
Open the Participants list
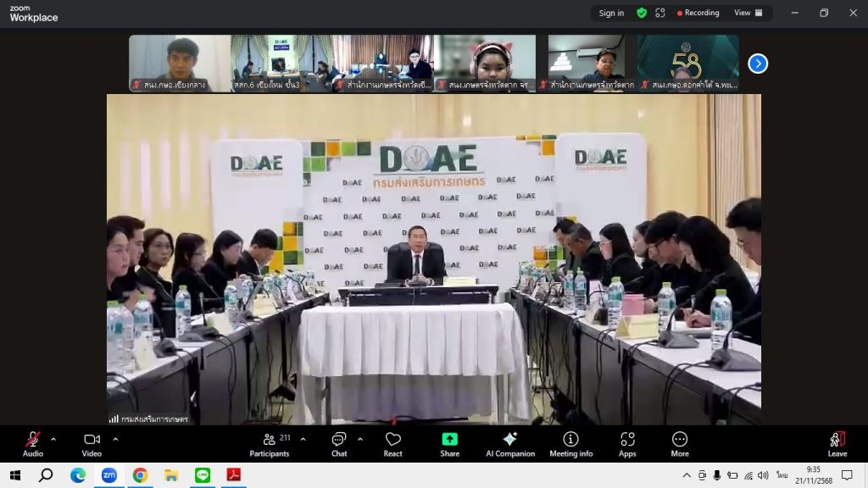270,444
